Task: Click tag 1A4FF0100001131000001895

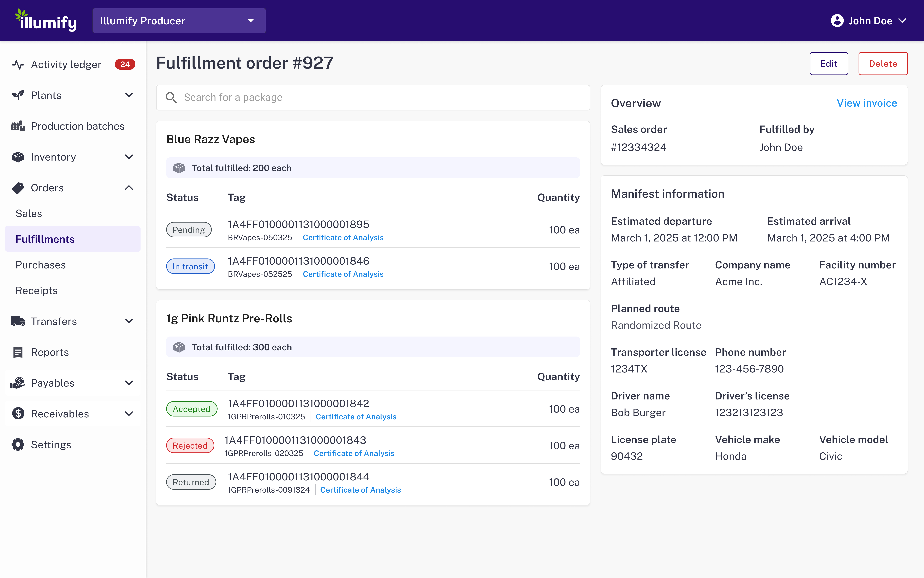Action: (x=299, y=224)
